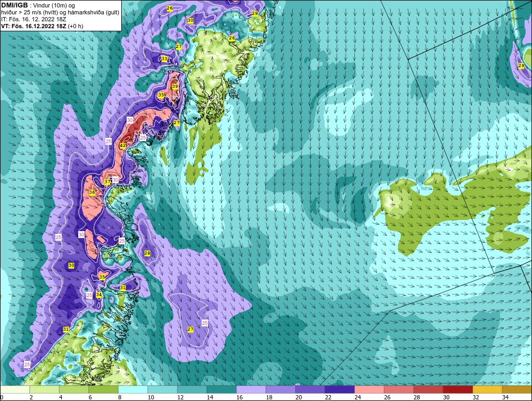Select the legend scale number 32
The width and height of the screenshot is (532, 401).
pos(476,397)
